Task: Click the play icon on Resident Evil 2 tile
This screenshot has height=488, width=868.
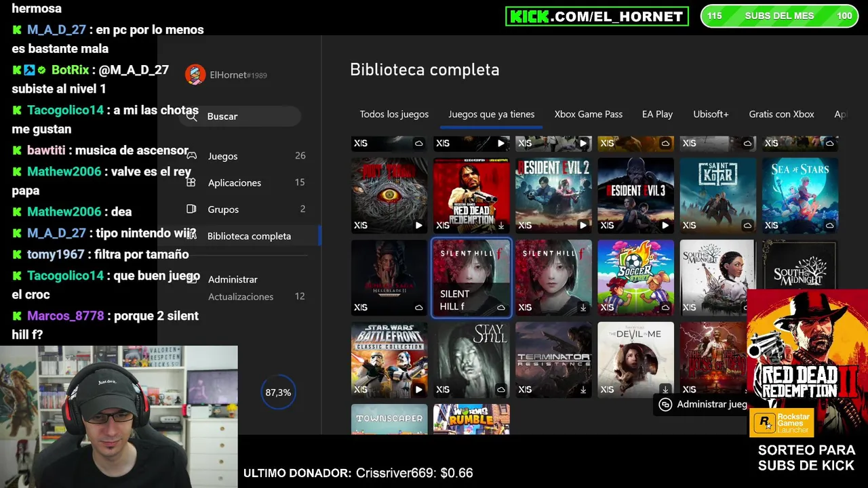Action: coord(583,225)
